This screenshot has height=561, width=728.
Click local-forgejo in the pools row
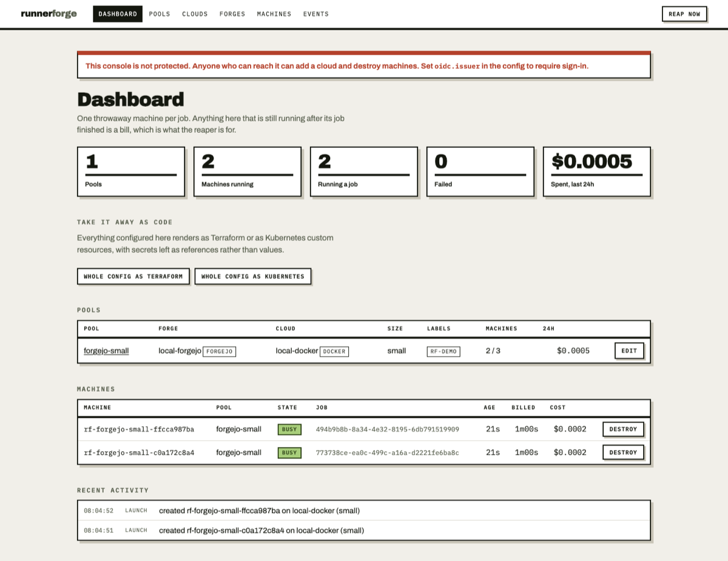180,351
